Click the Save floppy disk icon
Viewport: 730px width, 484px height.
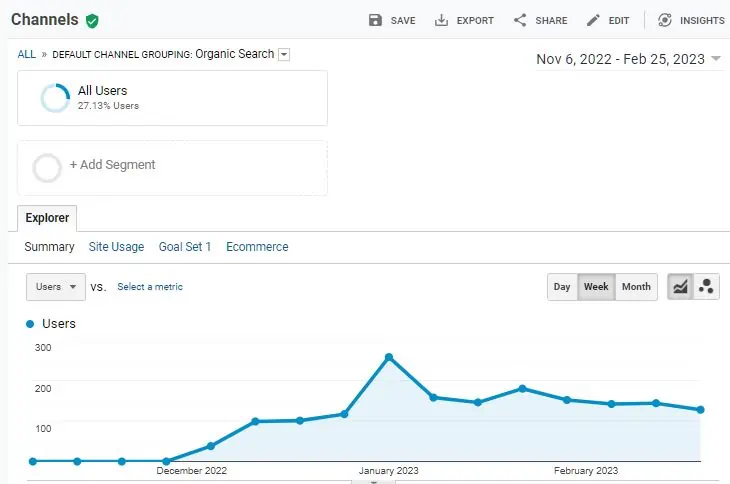tap(375, 20)
